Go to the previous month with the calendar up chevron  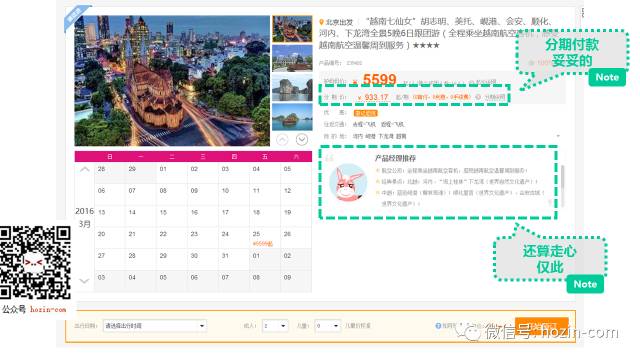pos(84,169)
